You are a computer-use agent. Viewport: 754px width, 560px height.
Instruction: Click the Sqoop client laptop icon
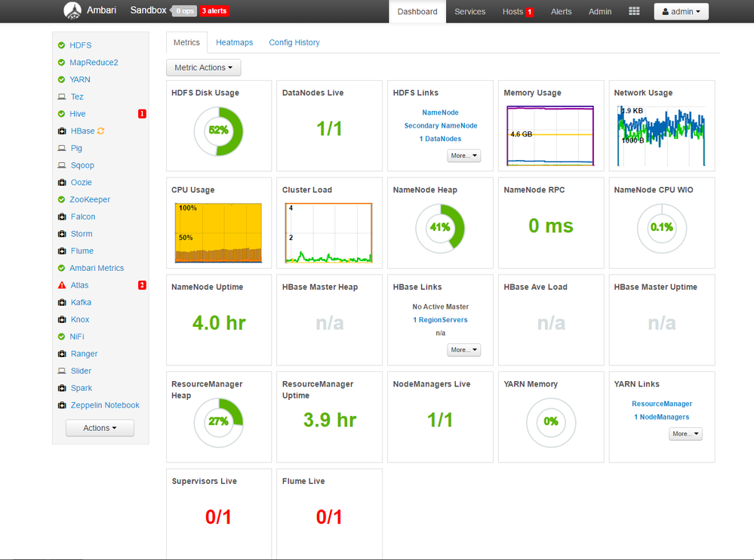click(62, 165)
